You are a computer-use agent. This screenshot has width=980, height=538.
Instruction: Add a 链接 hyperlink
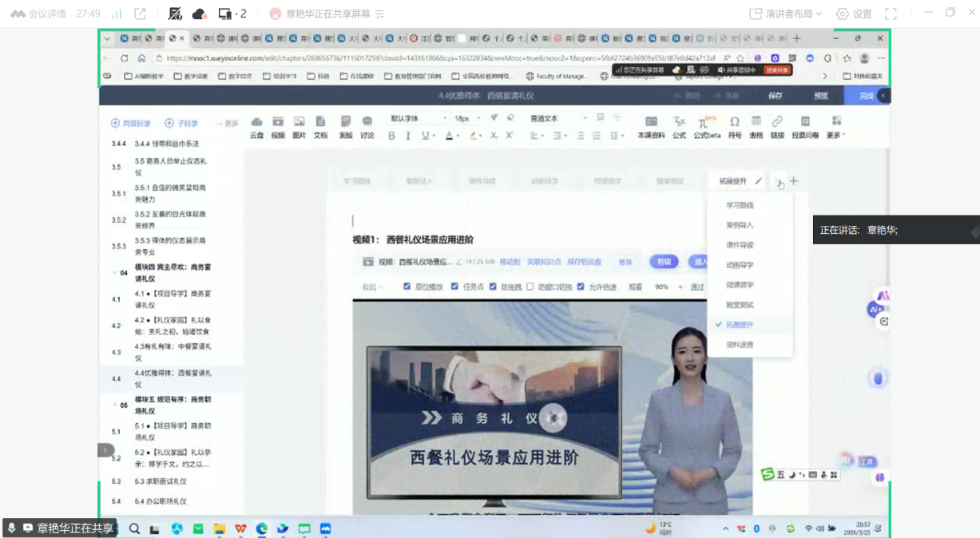tap(776, 127)
